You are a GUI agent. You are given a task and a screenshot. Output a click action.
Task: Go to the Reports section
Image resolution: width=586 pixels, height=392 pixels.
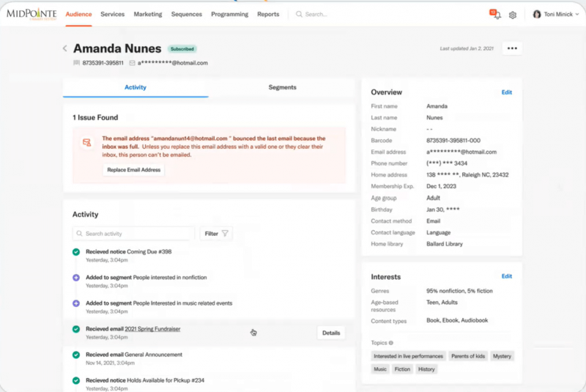(268, 14)
